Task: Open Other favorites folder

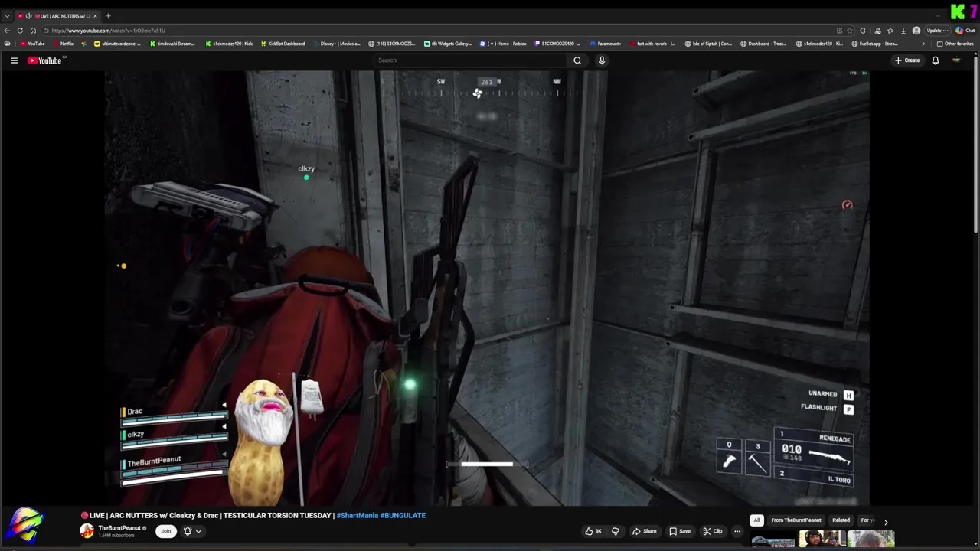Action: (955, 44)
